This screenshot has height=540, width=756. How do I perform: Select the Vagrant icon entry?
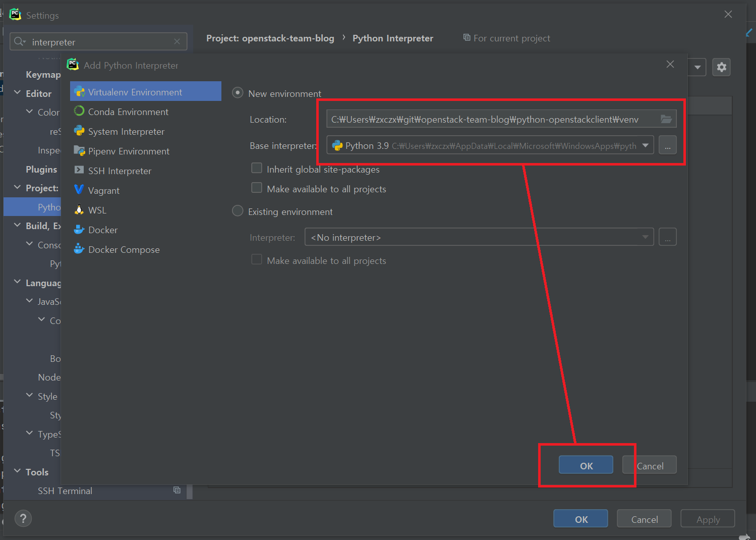79,190
